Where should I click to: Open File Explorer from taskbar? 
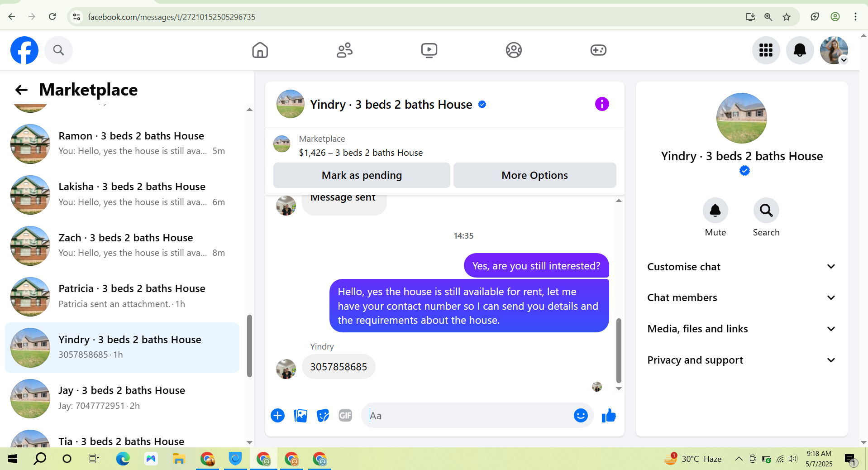click(179, 459)
